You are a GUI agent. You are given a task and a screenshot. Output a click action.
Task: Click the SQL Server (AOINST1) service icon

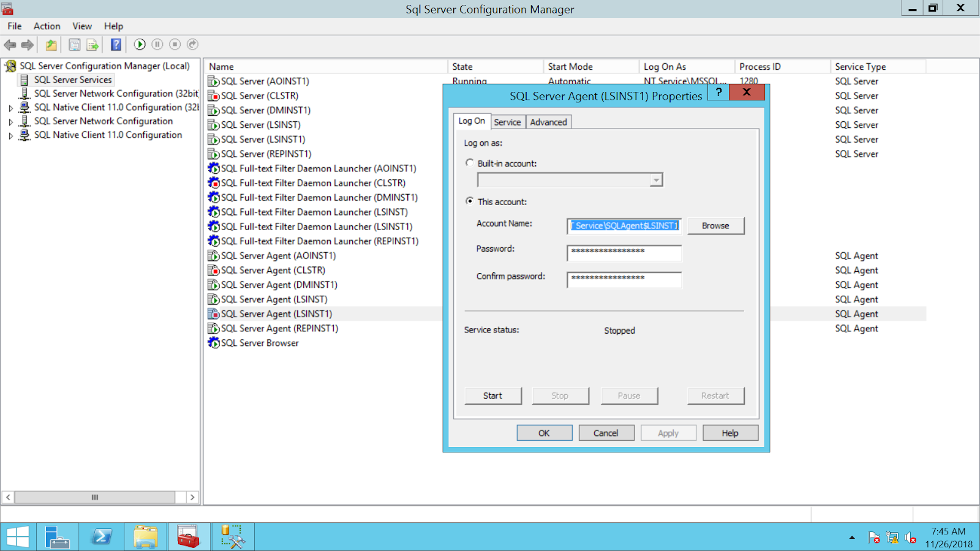point(214,81)
